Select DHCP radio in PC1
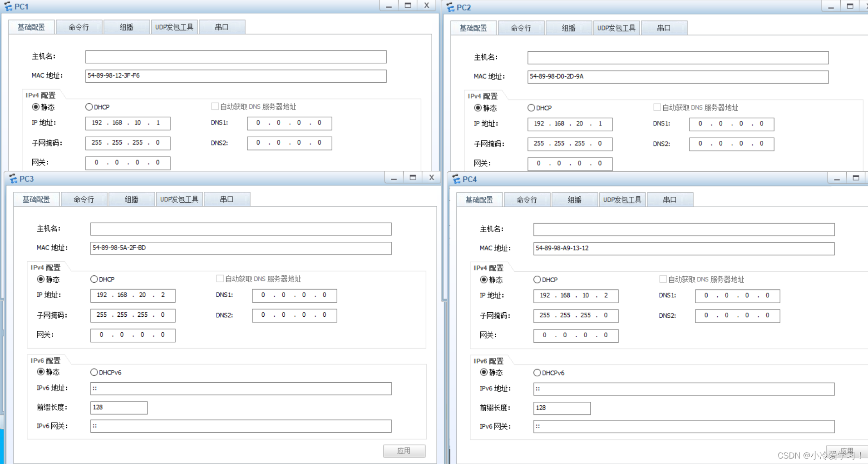The width and height of the screenshot is (868, 464). 89,107
